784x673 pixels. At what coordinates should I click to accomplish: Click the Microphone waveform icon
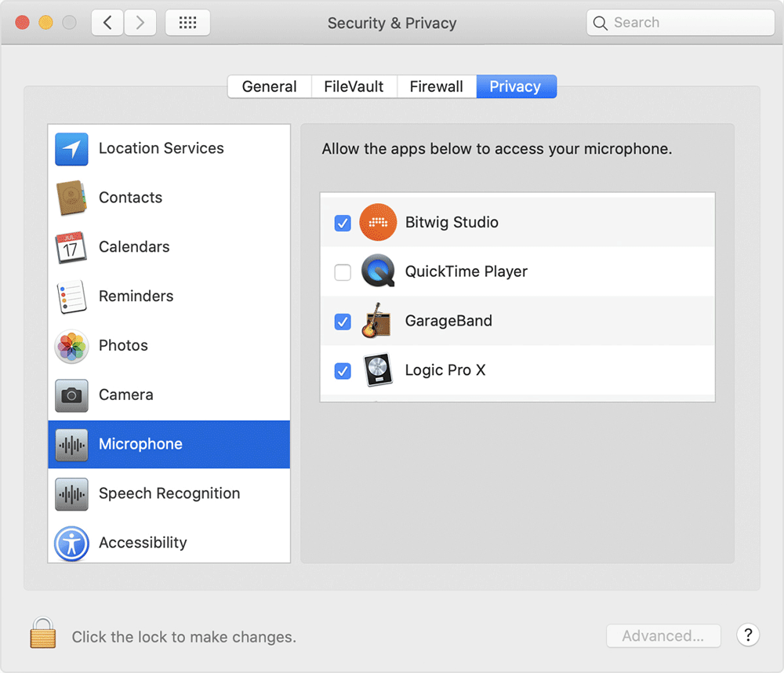coord(71,444)
